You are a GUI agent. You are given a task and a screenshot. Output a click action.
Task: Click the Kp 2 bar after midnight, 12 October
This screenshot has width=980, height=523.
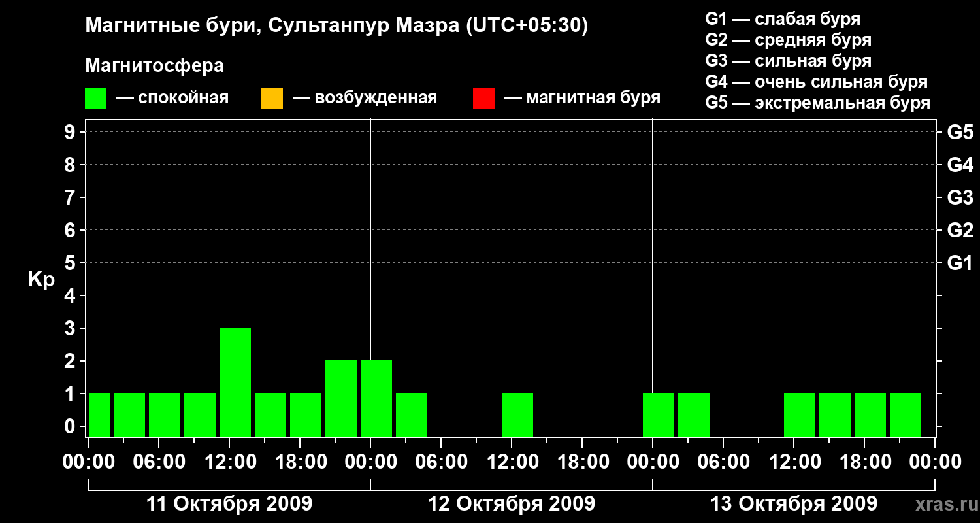376,398
